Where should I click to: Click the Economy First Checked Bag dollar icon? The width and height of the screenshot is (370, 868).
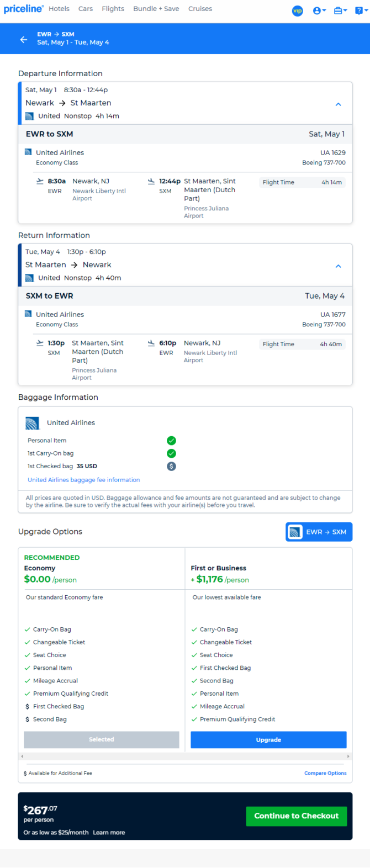coord(28,706)
